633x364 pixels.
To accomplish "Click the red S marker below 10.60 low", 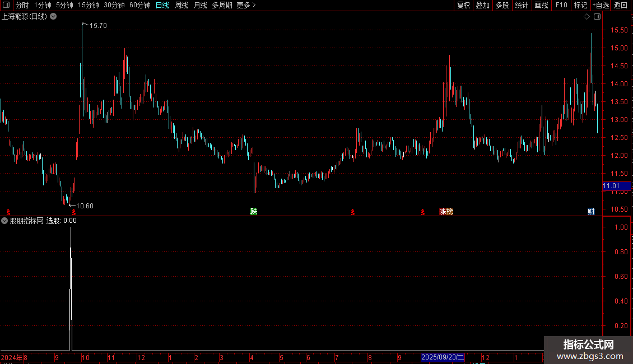I will (74, 212).
